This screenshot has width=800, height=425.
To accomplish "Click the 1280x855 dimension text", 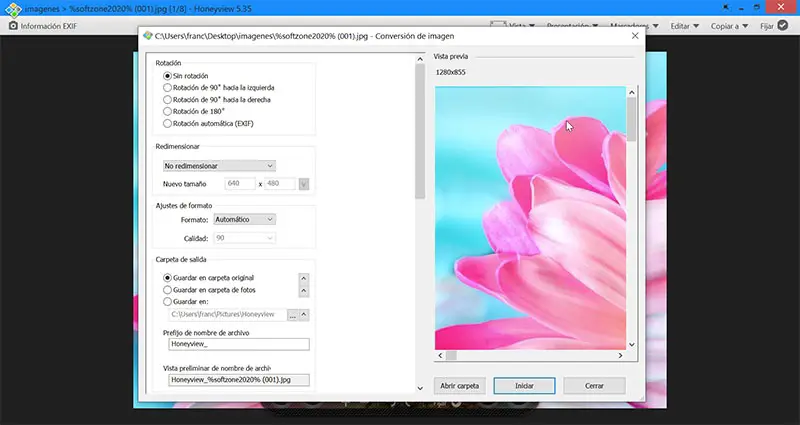I will click(x=451, y=72).
